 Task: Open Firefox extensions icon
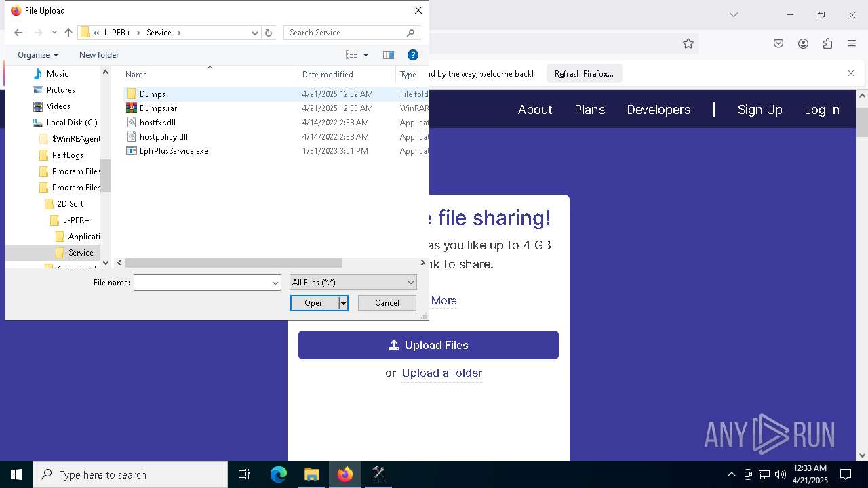[x=827, y=43]
